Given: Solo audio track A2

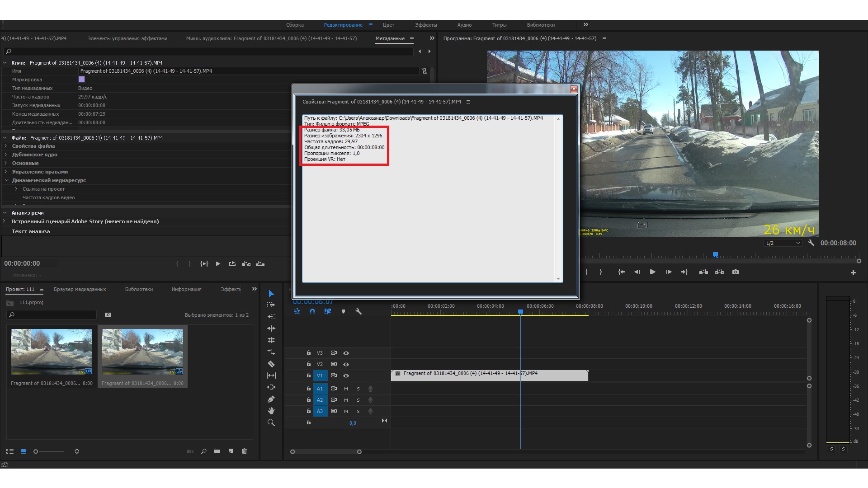Looking at the screenshot, I should point(358,400).
